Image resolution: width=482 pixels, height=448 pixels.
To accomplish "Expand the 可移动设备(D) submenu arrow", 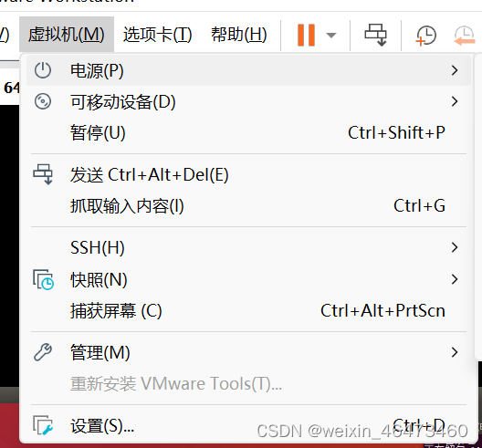I will (455, 101).
